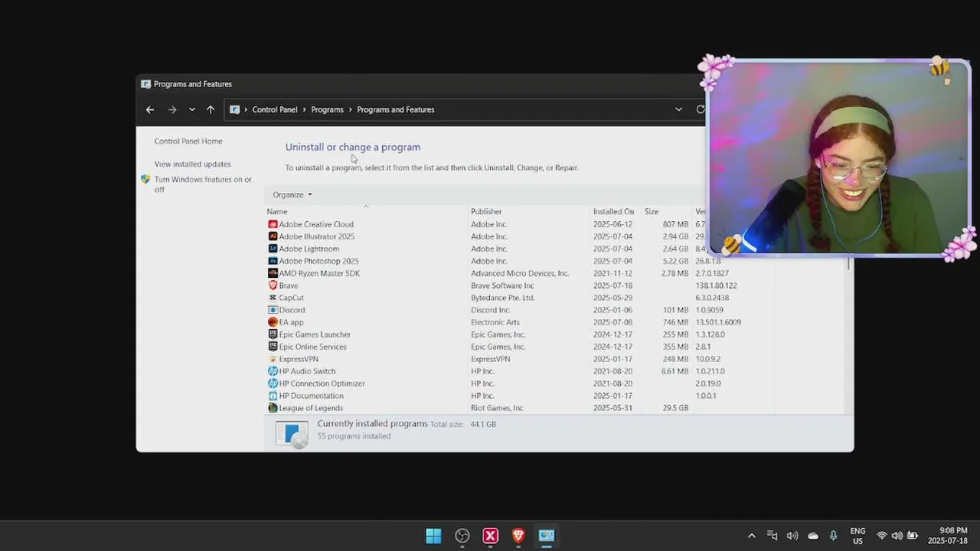Click the Control Panel breadcrumb
Viewport: 980px width, 551px height.
pyautogui.click(x=275, y=109)
